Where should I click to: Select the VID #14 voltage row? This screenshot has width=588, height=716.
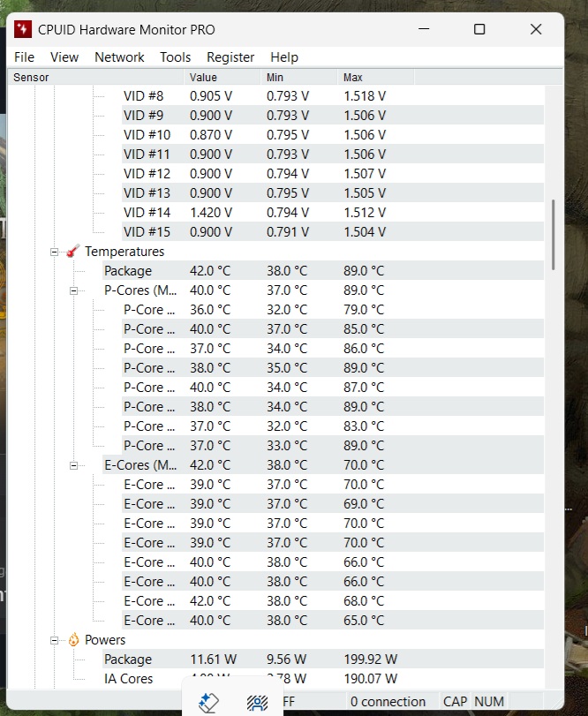(147, 213)
